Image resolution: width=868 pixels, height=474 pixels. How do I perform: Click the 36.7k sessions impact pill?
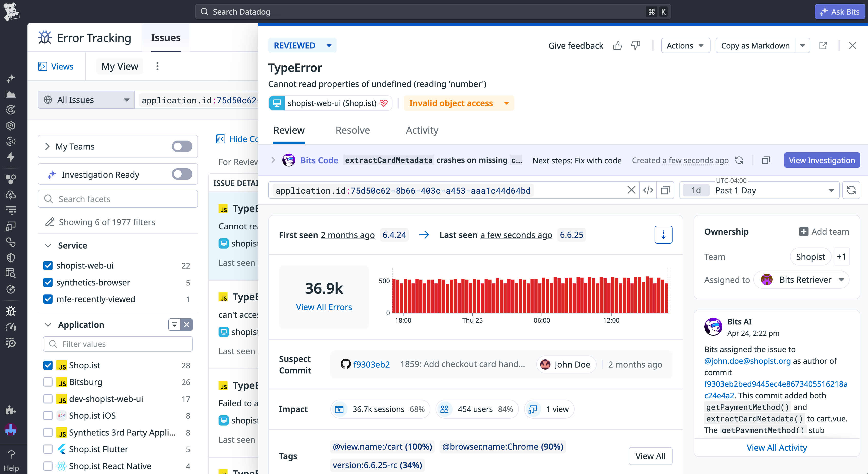coord(380,409)
